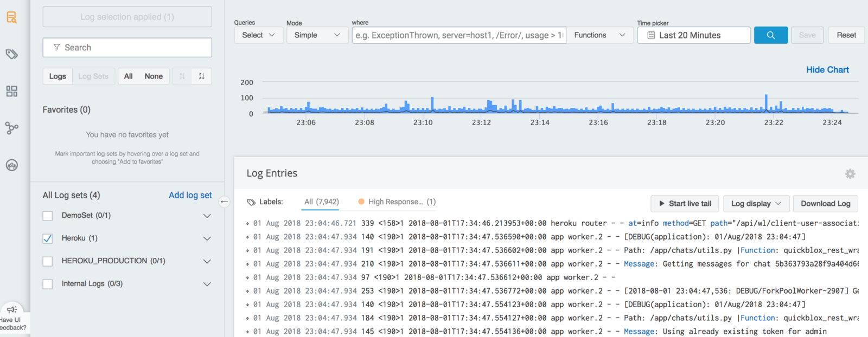Check the Internal Logs checkbox

click(48, 284)
